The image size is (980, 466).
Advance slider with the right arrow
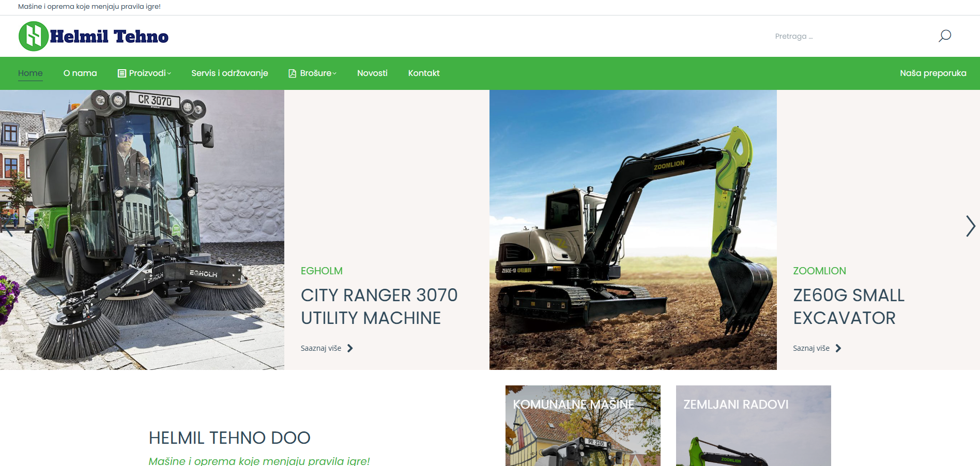click(970, 226)
